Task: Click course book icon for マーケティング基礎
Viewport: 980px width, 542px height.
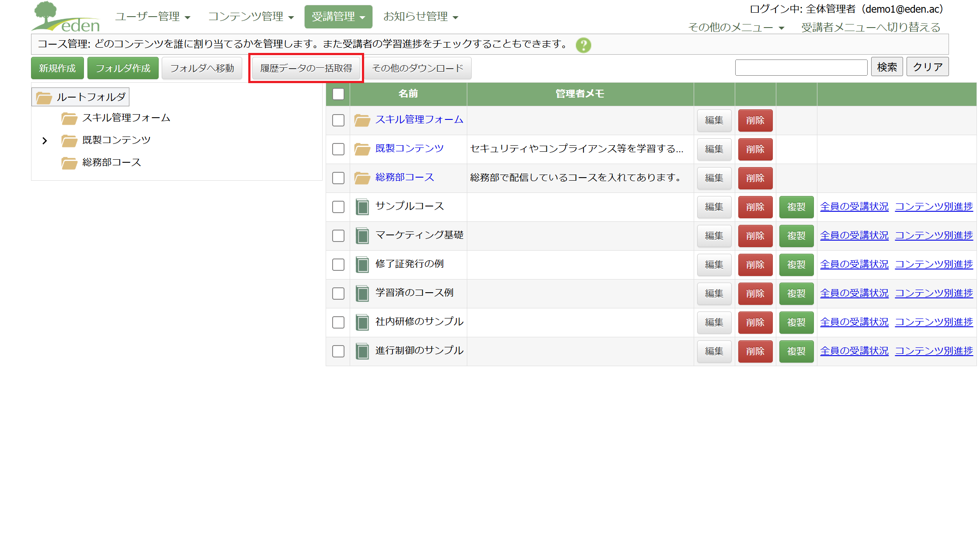Action: click(x=362, y=235)
